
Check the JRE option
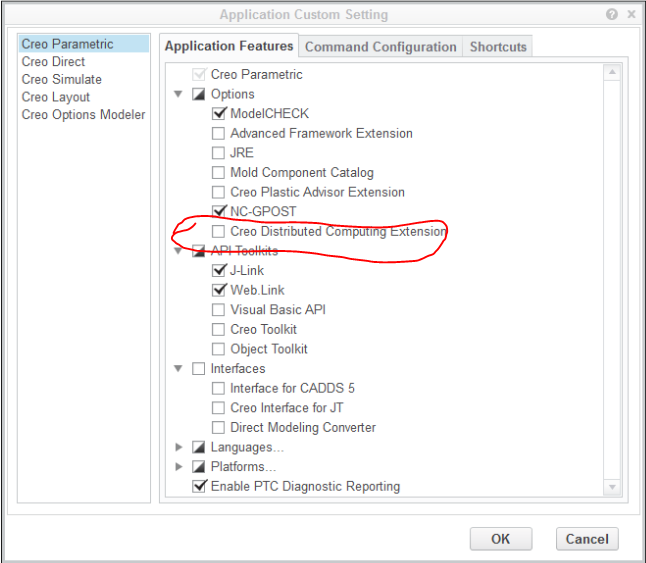pos(218,153)
